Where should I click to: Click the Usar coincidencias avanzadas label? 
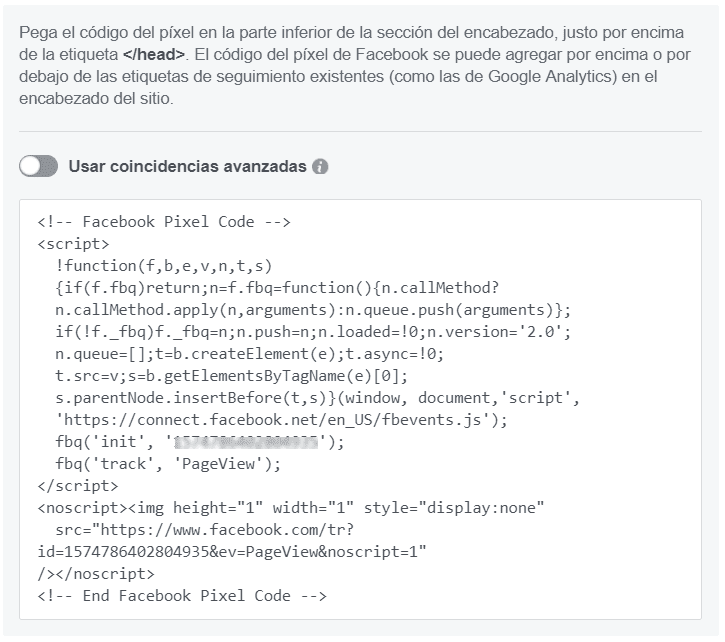click(188, 167)
